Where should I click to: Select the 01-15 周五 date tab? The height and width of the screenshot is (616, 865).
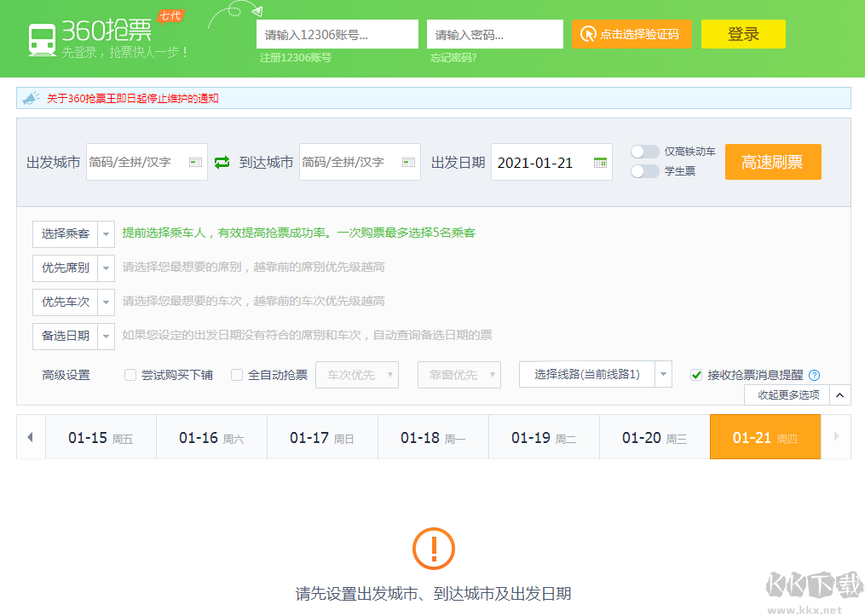click(x=101, y=436)
